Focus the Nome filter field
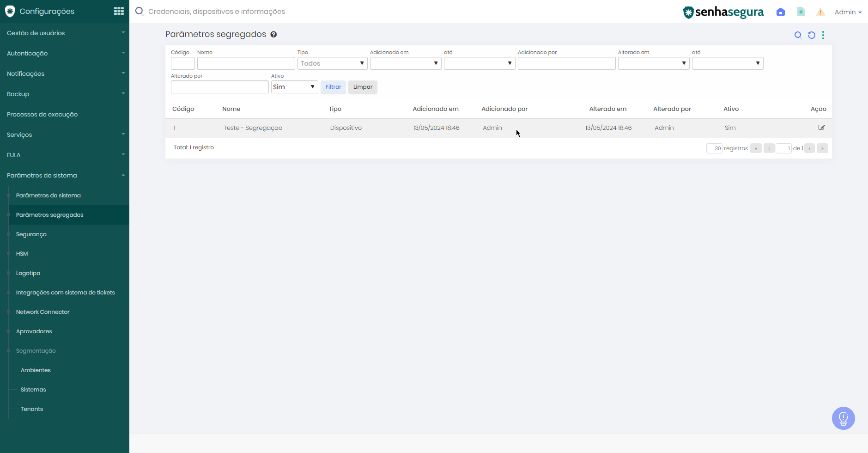The width and height of the screenshot is (868, 453). (246, 63)
